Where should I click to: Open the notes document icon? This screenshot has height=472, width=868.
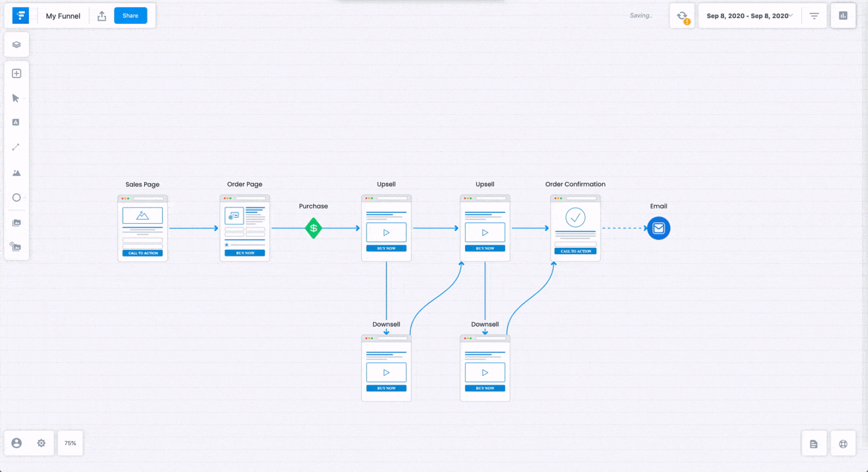click(x=814, y=443)
